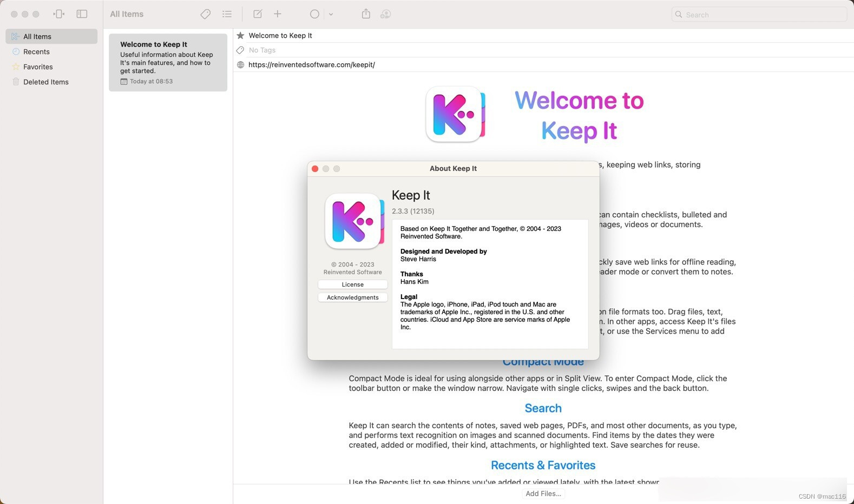This screenshot has height=504, width=854.
Task: Click the Keep It app icon in About window
Action: tap(354, 221)
